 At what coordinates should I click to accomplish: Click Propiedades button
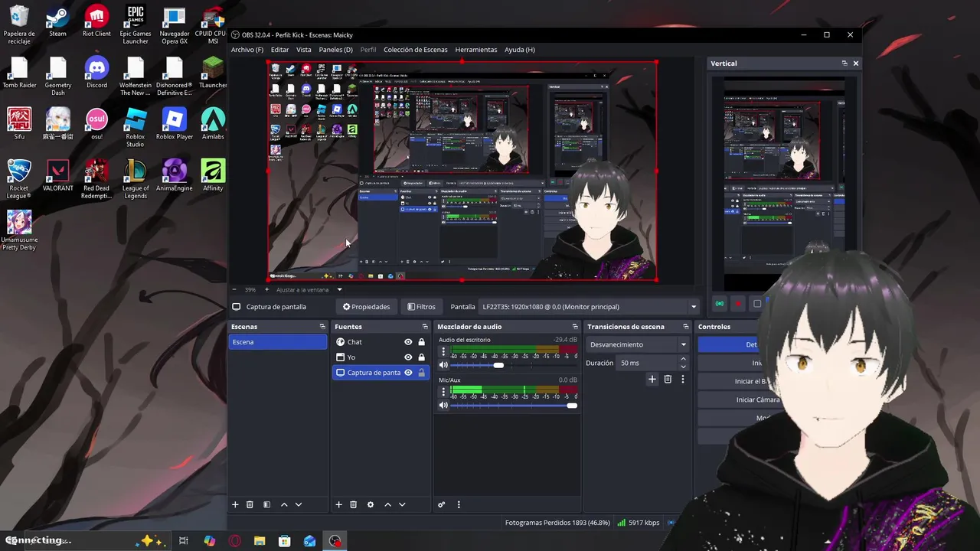(x=366, y=307)
